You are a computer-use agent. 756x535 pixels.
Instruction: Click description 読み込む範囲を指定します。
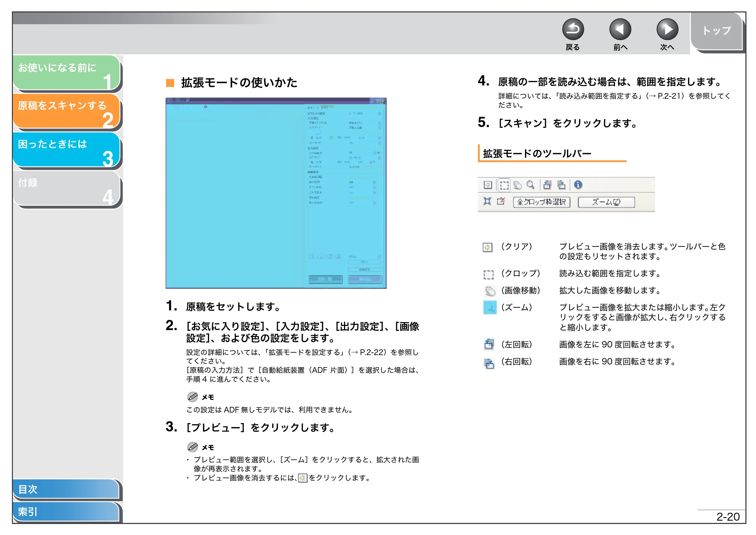coord(610,273)
